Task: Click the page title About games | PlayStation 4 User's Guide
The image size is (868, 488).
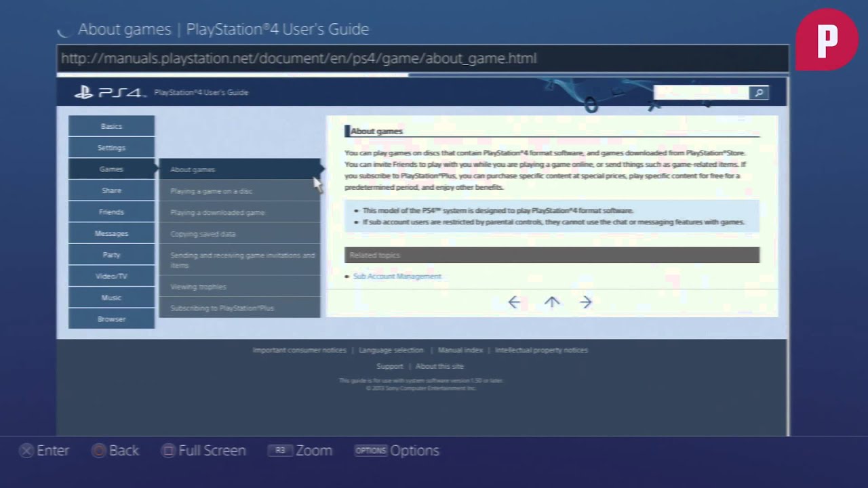Action: click(x=224, y=30)
